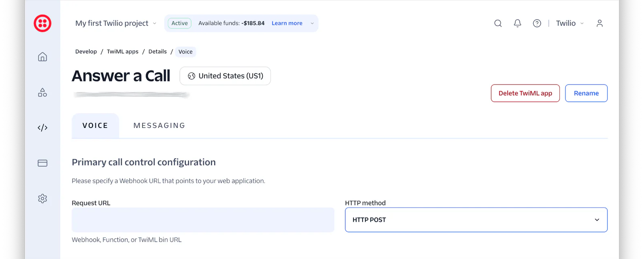This screenshot has width=644, height=259.
Task: Click the Rename button
Action: coord(586,93)
